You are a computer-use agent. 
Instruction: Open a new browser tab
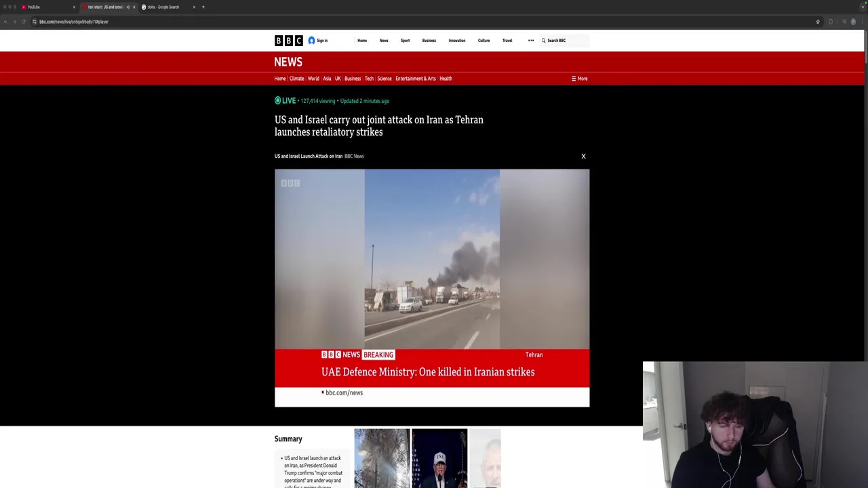203,7
